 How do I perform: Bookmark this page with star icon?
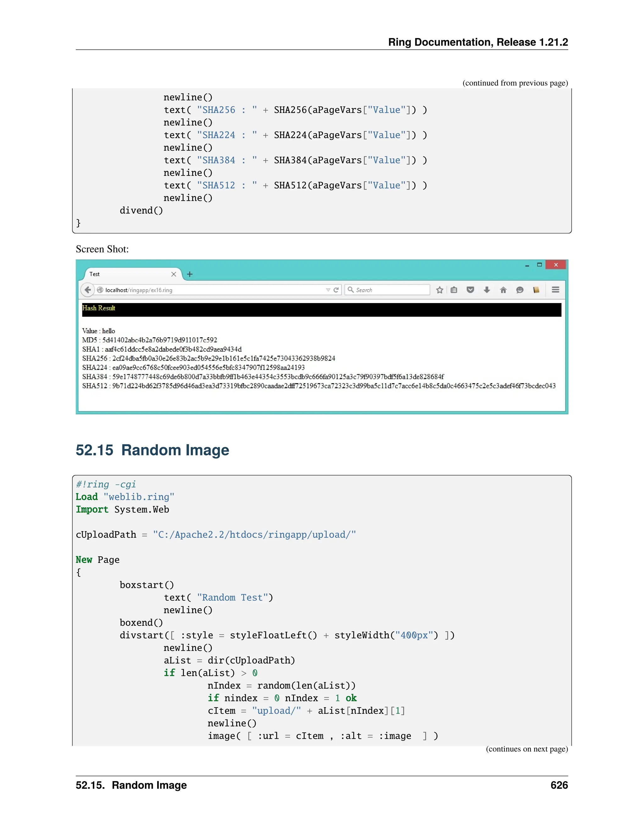[440, 290]
